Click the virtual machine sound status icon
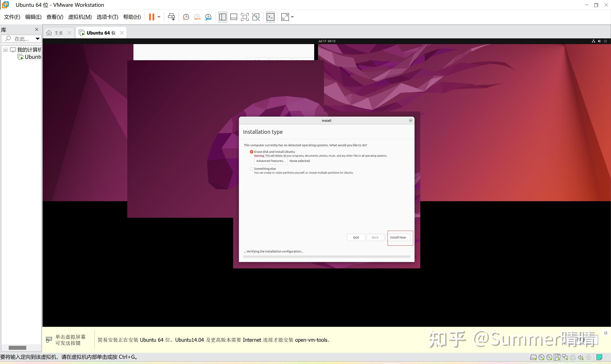 [581, 357]
